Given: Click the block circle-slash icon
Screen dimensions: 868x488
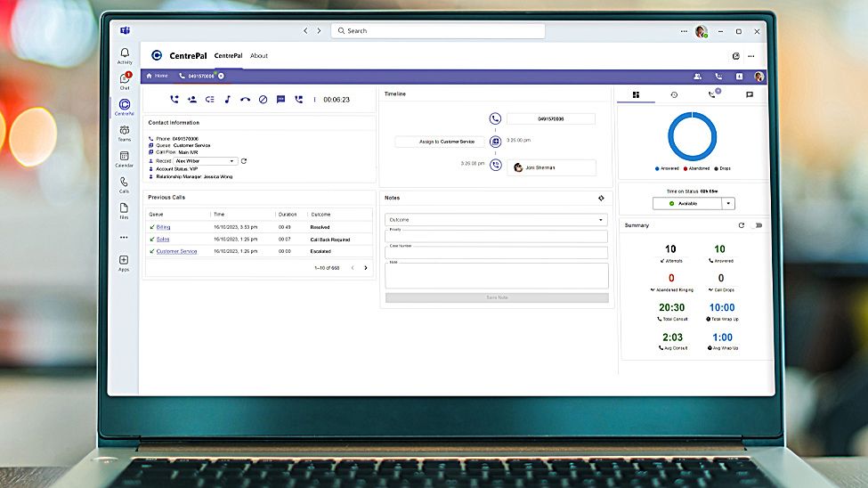Looking at the screenshot, I should click(x=263, y=99).
